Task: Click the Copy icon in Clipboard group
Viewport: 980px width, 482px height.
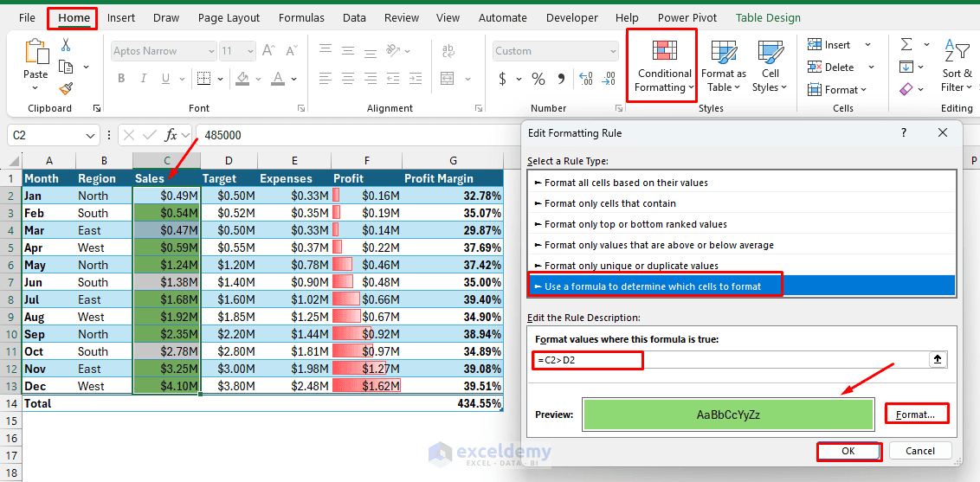Action: tap(67, 66)
